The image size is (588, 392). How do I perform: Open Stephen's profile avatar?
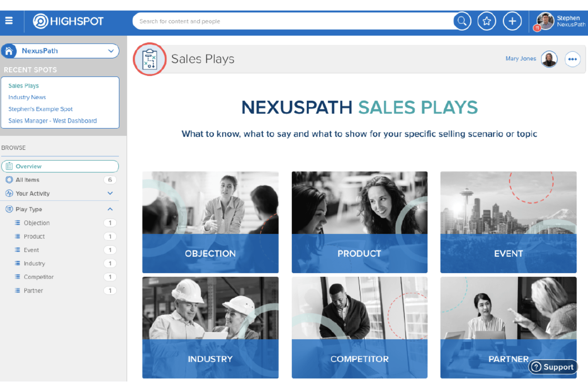click(545, 21)
